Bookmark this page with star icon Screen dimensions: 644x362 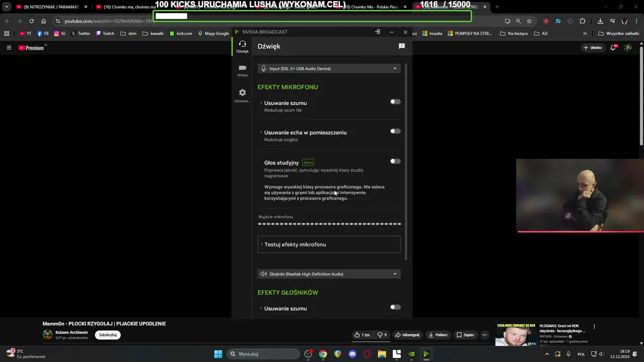pyautogui.click(x=529, y=21)
